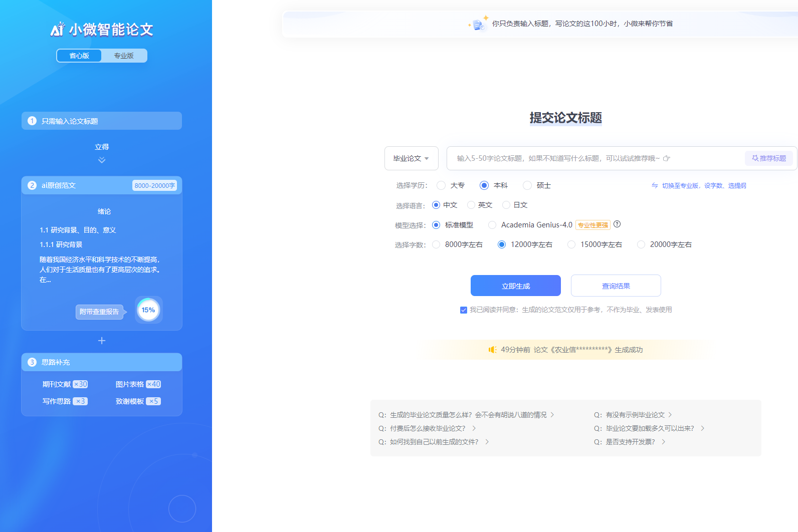
Task: Click the recommend icon in 推荐标题 button
Action: point(755,158)
